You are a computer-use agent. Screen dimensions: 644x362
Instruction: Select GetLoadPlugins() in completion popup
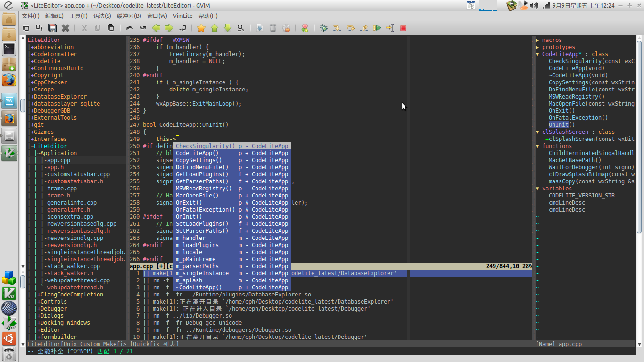coord(232,174)
